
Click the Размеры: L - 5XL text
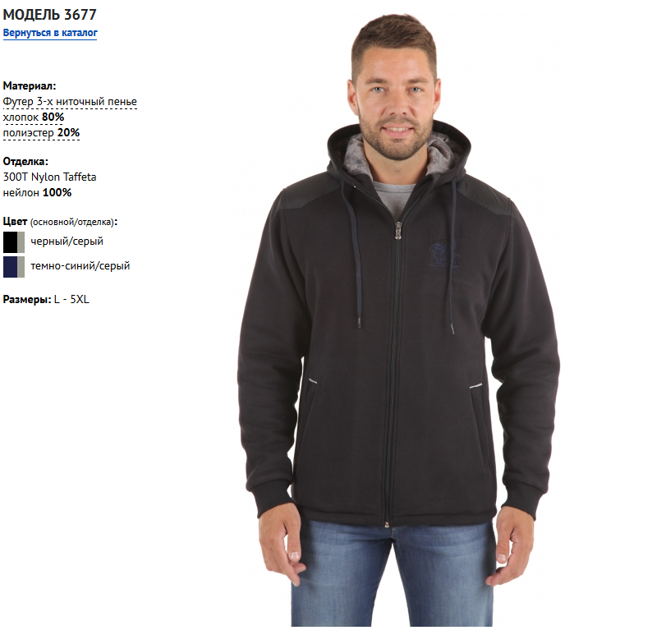tap(46, 300)
